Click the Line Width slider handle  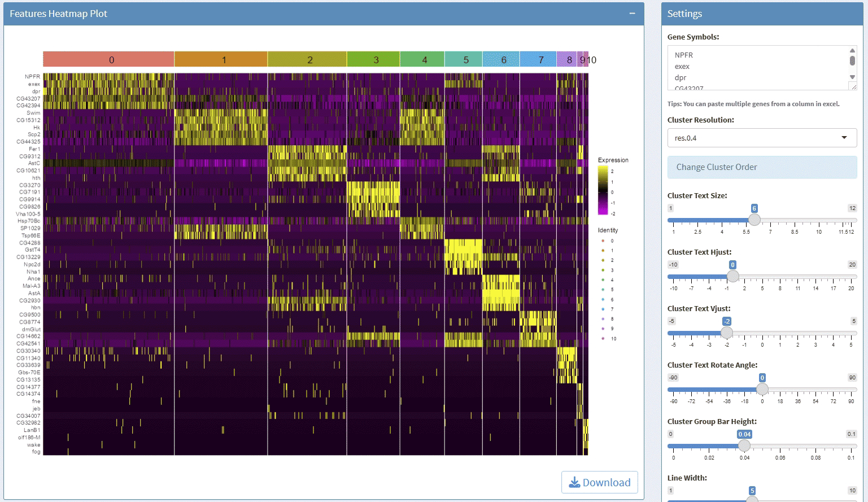pos(752,499)
